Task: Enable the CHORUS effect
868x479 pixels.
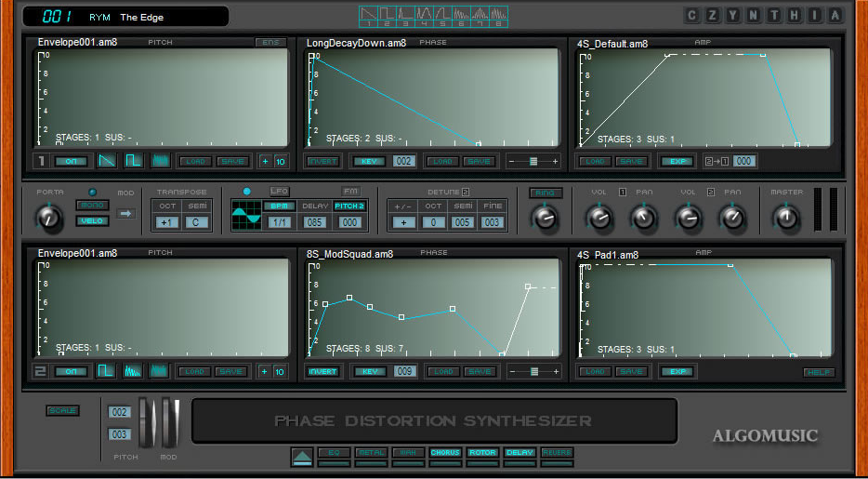Action: pyautogui.click(x=445, y=453)
